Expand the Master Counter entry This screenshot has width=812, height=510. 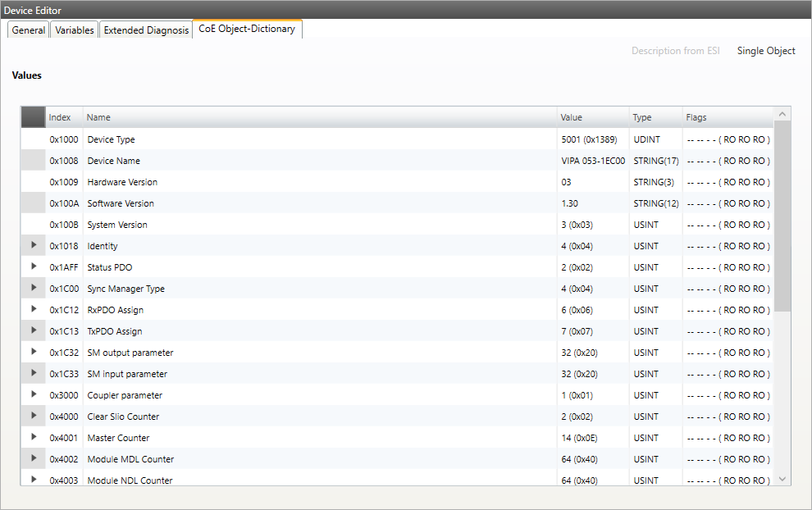(x=34, y=437)
